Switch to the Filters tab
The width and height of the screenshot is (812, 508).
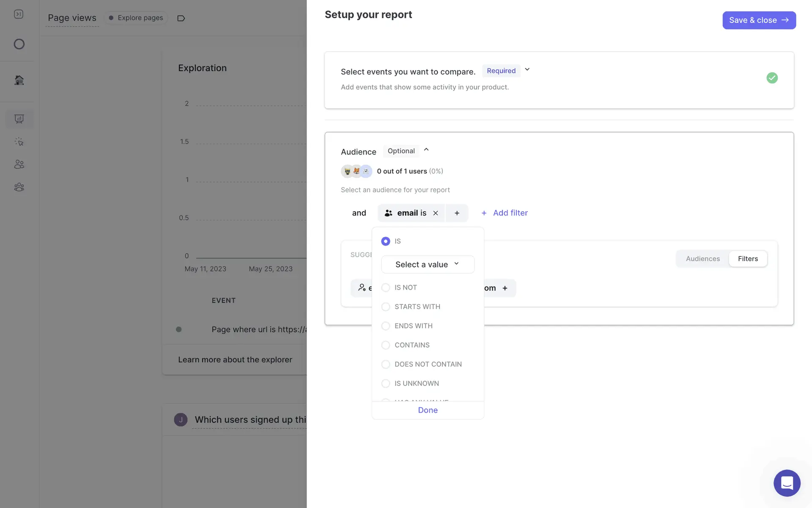pos(748,259)
